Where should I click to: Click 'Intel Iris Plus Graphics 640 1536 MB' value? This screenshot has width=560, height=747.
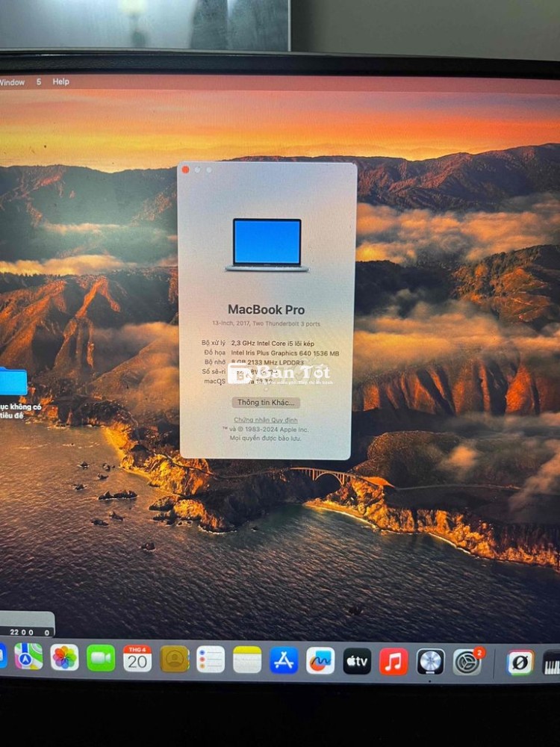coord(285,353)
